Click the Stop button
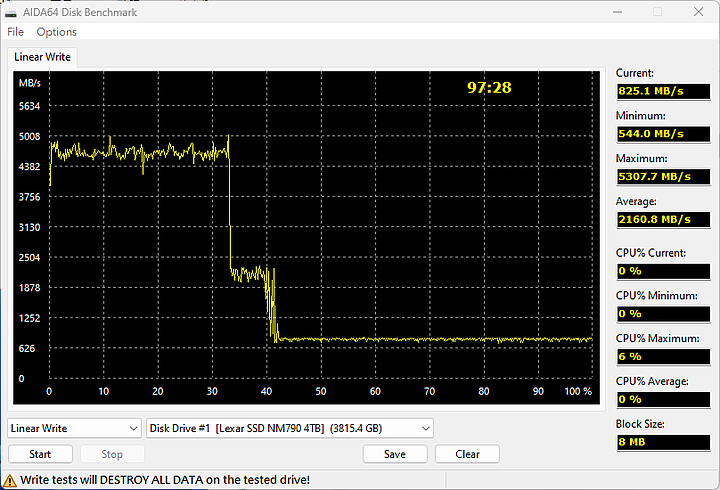The height and width of the screenshot is (490, 720). [112, 454]
